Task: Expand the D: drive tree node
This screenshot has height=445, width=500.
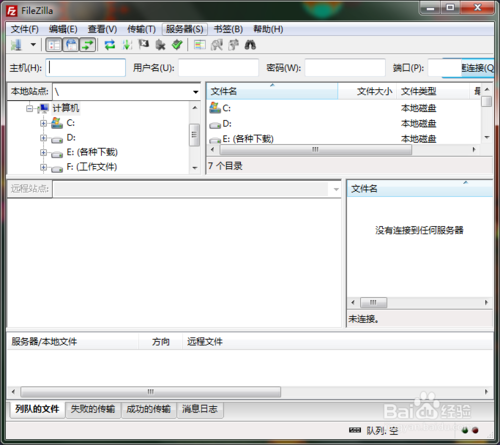Action: pyautogui.click(x=43, y=138)
